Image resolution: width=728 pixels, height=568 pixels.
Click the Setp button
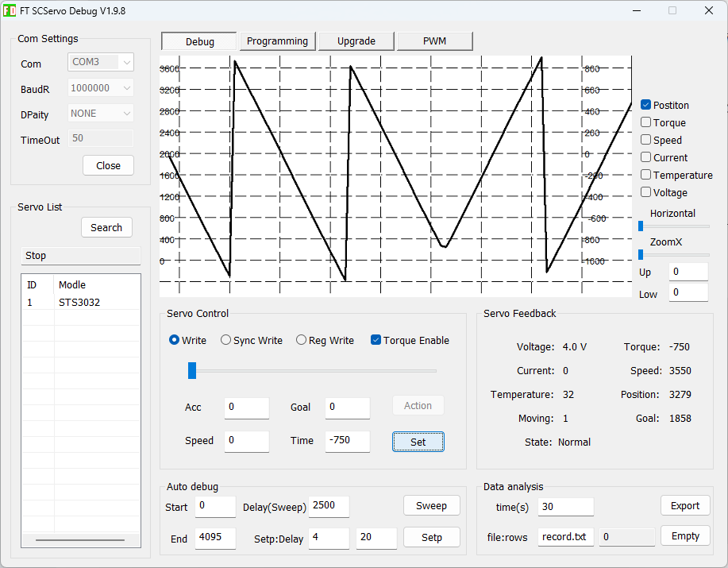(x=431, y=537)
